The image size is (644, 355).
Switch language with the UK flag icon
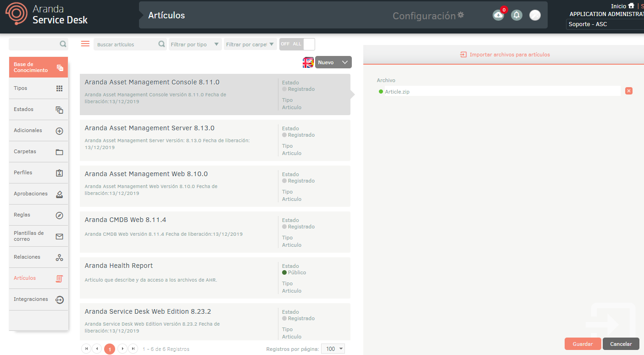click(x=308, y=63)
